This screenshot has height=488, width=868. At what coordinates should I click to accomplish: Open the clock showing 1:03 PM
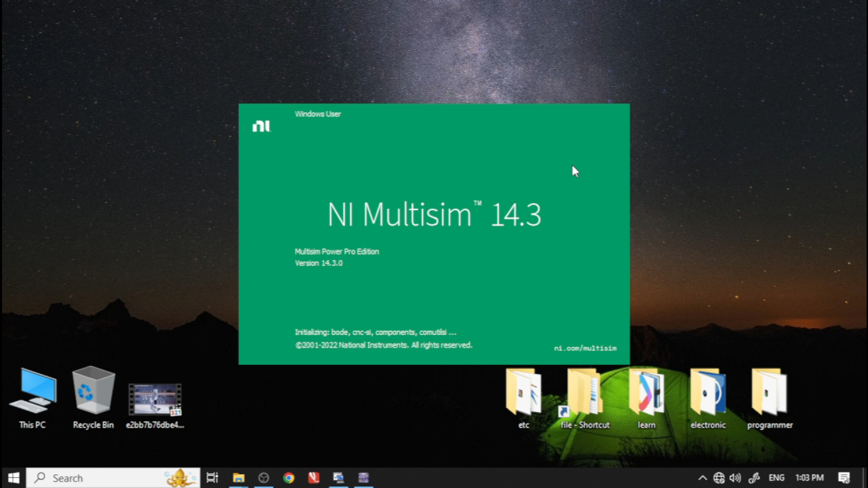point(809,478)
